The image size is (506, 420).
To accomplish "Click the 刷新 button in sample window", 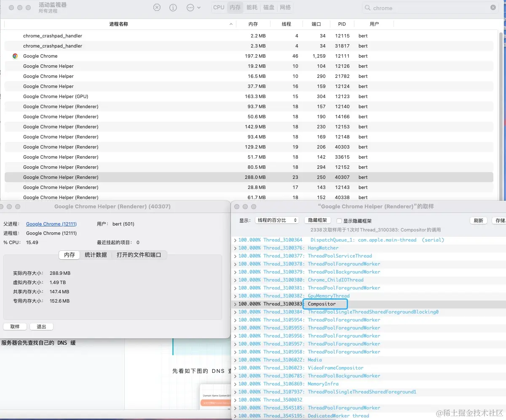I will point(479,221).
